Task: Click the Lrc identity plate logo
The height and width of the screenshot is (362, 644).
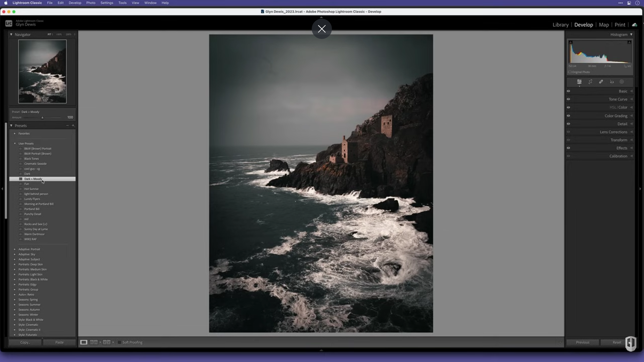Action: pos(9,23)
